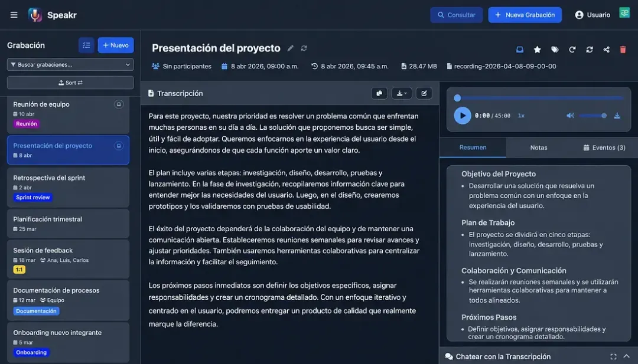638x364 pixels.
Task: Open the Eventos (3) tab
Action: [x=604, y=147]
